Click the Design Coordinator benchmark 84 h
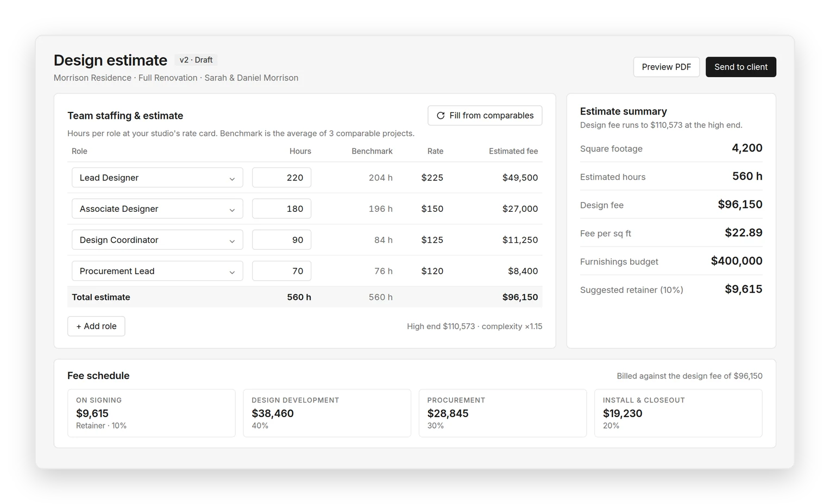 pyautogui.click(x=383, y=240)
